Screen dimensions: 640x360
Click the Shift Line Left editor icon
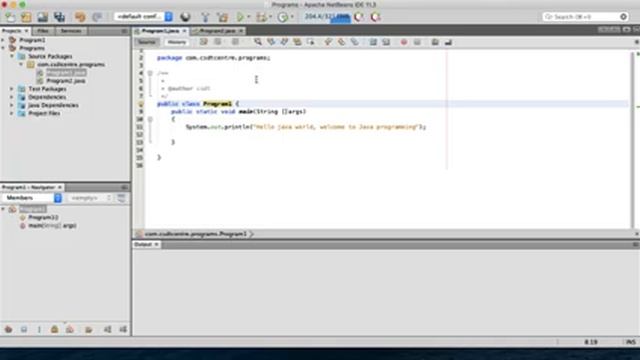coord(373,42)
